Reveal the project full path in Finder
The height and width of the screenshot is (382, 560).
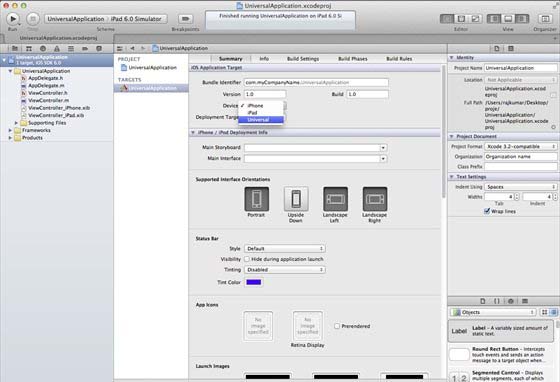(554, 127)
